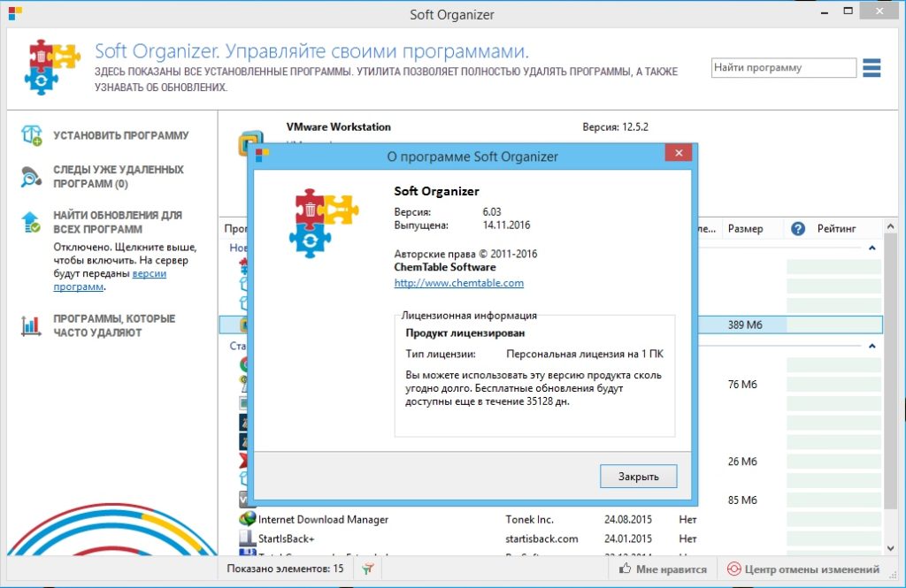Viewport: 906px width, 588px height.
Task: Sort by Рейтинг column header
Action: pos(836,229)
